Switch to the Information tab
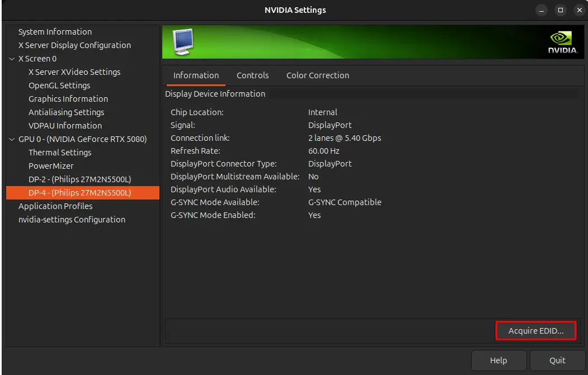588x375 pixels. pos(196,75)
